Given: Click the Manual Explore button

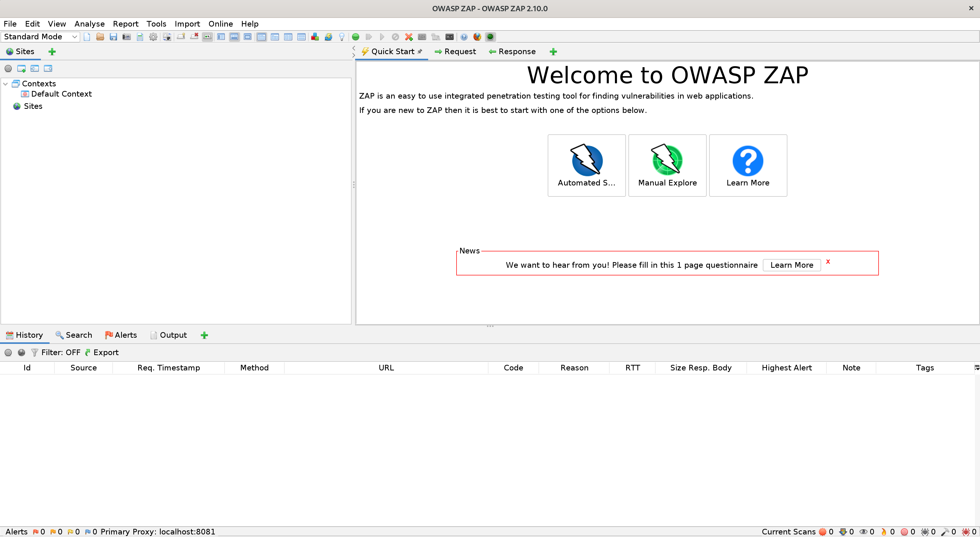Looking at the screenshot, I should point(667,166).
